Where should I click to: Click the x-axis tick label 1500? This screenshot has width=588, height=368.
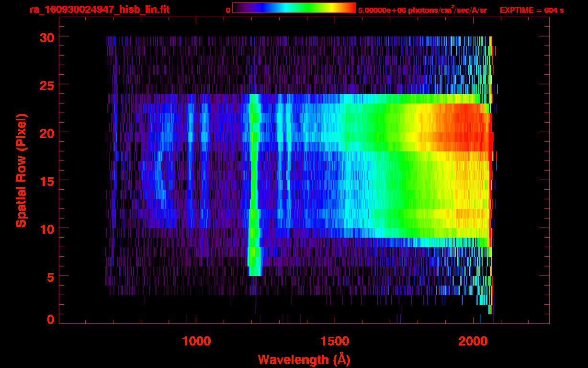pos(335,341)
